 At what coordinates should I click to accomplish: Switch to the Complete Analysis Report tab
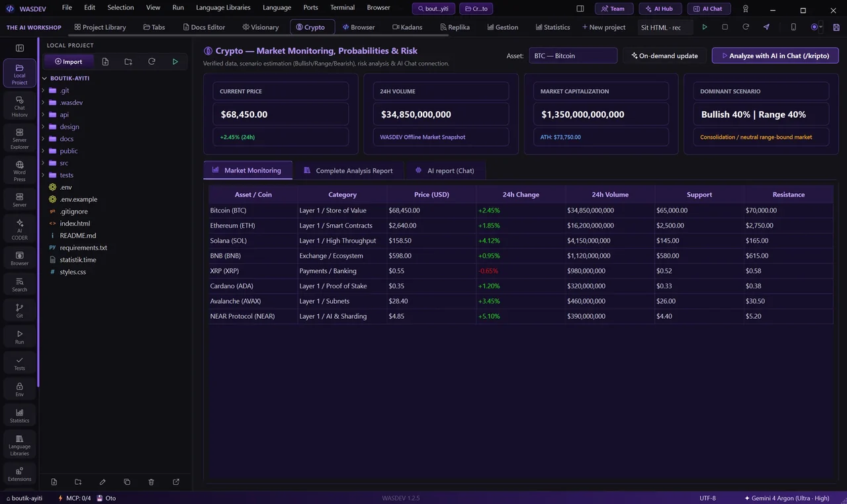pos(348,171)
